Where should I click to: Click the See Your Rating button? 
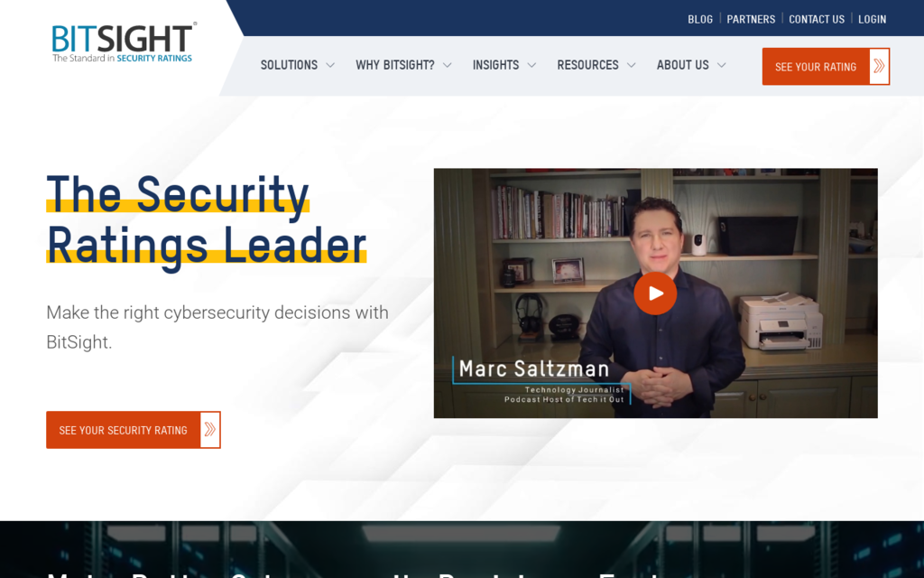pos(826,66)
